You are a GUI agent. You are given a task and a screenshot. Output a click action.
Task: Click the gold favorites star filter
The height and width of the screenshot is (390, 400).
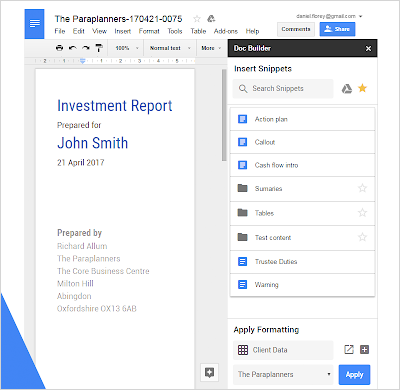[x=362, y=88]
